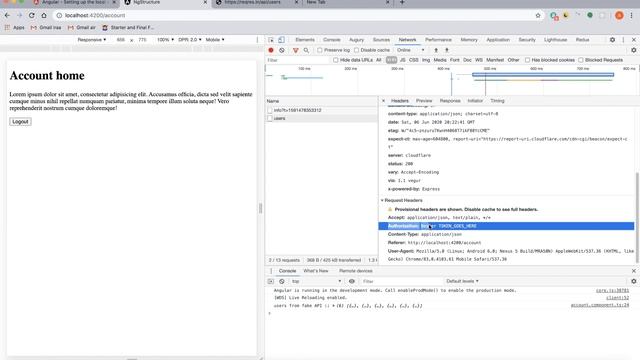Open DevTools settings gear
The height and width of the screenshot is (360, 640).
pyautogui.click(x=612, y=40)
